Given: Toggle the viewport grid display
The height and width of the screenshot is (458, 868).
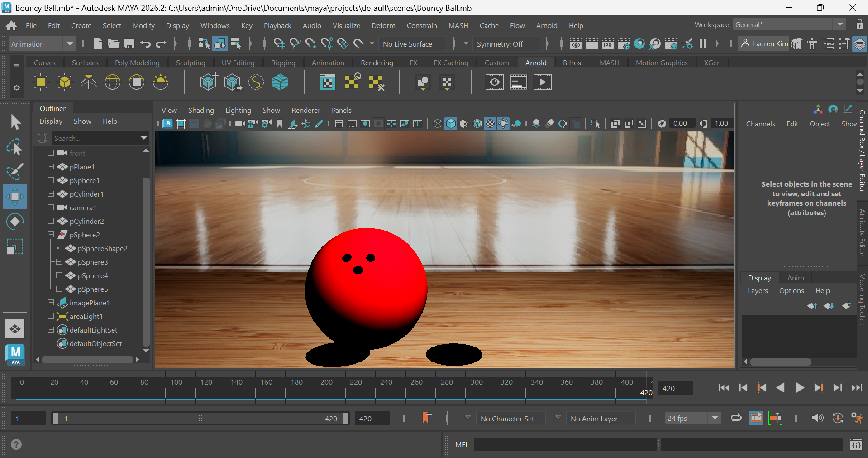Looking at the screenshot, I should 339,124.
